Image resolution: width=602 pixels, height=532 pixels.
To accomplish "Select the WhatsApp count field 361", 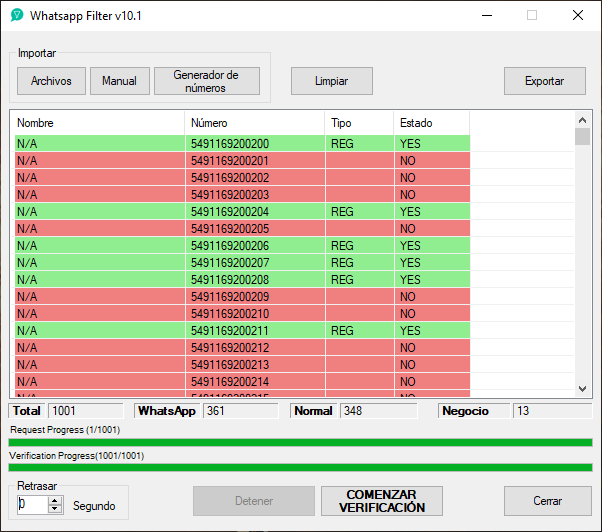I will (240, 411).
